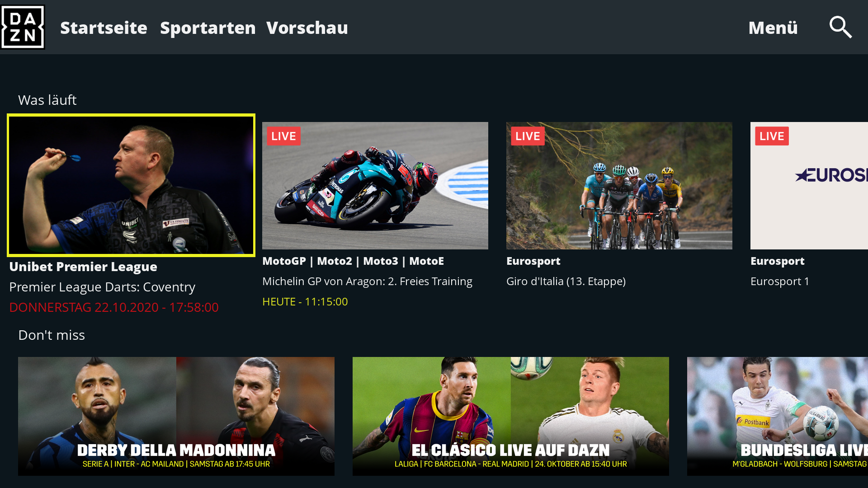Open search with the magnifier icon
This screenshot has width=868, height=488.
(x=840, y=27)
